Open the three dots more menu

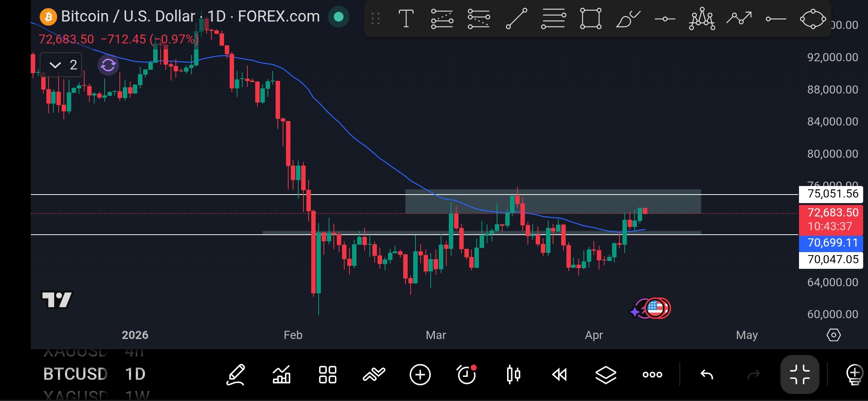(652, 374)
